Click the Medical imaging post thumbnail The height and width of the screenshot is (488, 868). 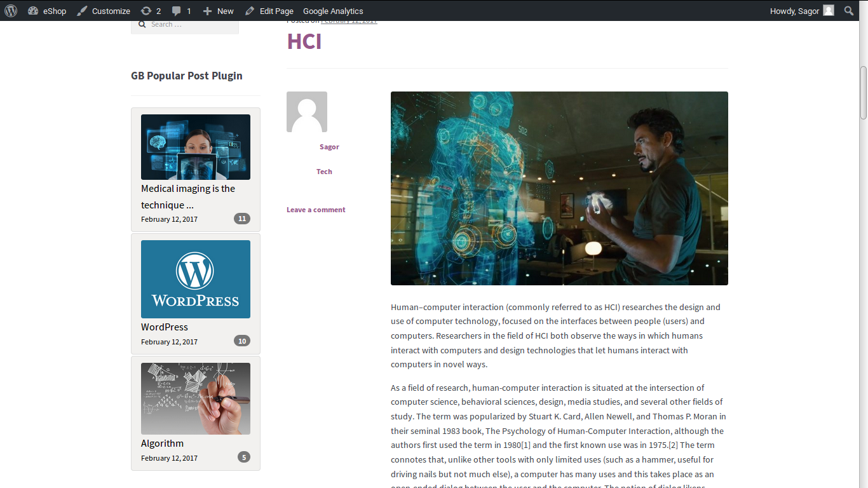(x=196, y=147)
